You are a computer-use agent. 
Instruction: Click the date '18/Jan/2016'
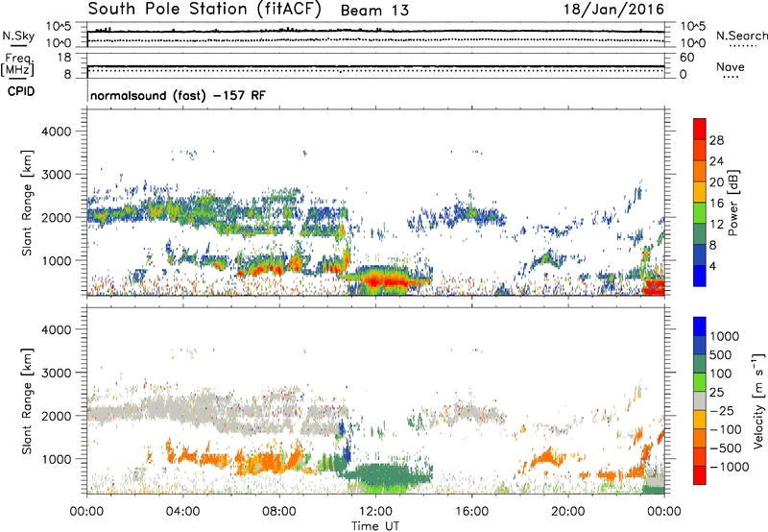click(613, 10)
